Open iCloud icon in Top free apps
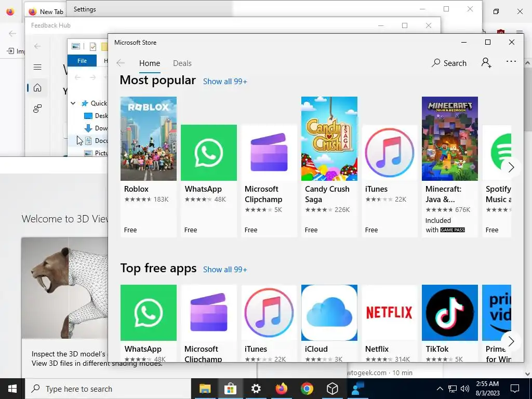This screenshot has width=532, height=399. tap(329, 312)
